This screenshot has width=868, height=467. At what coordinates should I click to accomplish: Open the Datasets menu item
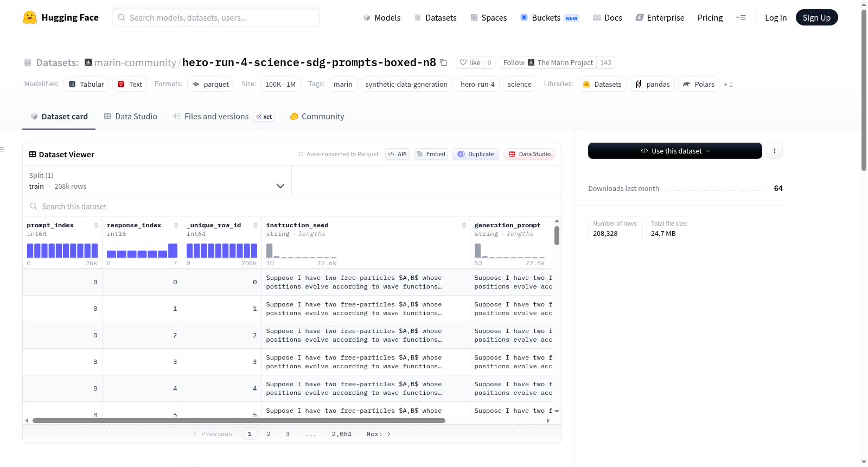click(x=435, y=17)
